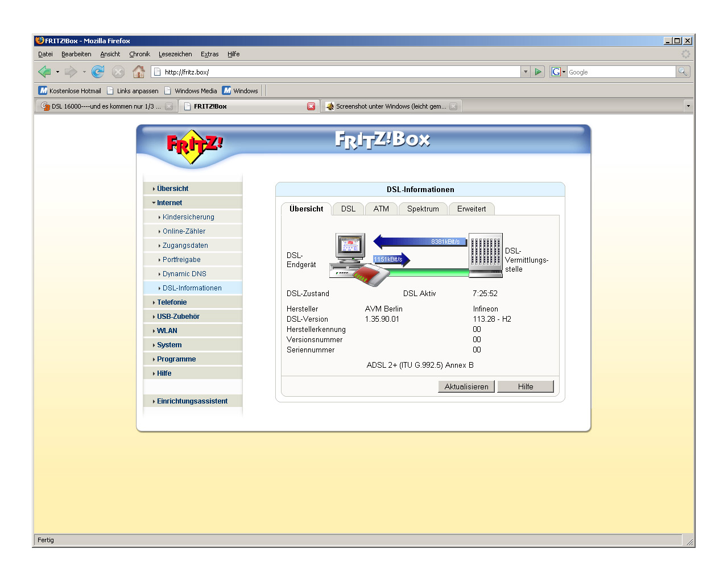Open Kindersicherung in the sidebar
Screen dimensions: 728x582
pyautogui.click(x=193, y=217)
